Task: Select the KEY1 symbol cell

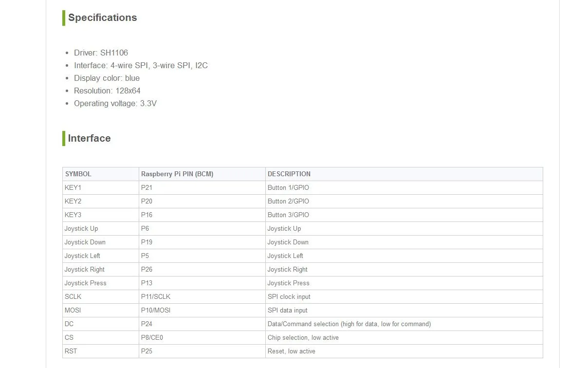Action: [x=73, y=187]
